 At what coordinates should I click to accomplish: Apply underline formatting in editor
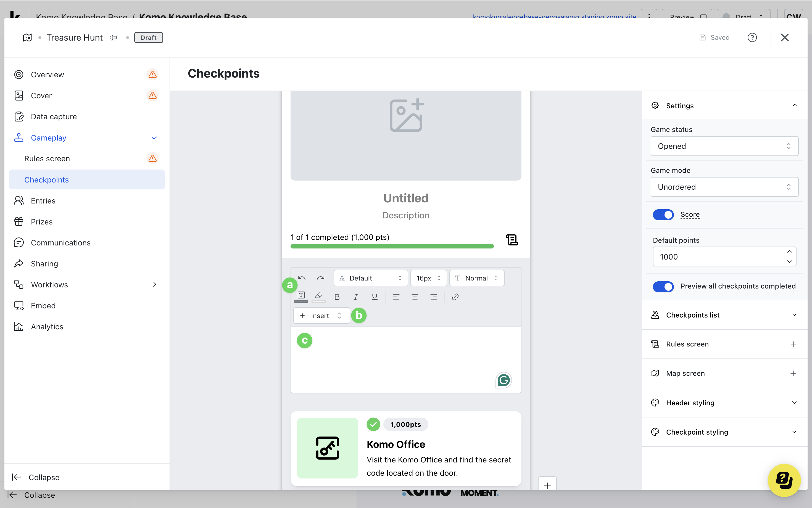coord(375,297)
